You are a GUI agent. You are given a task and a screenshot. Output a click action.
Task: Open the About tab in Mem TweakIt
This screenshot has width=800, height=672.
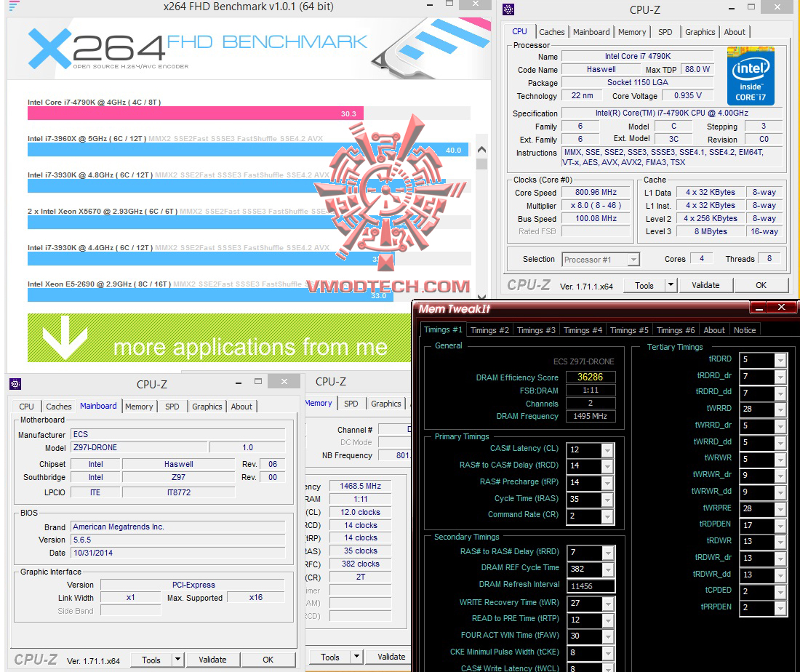click(x=713, y=330)
